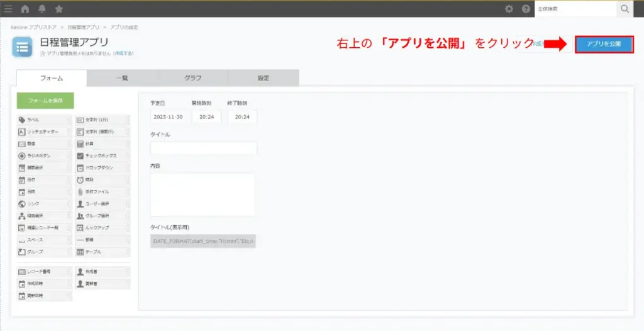Image resolution: width=644 pixels, height=331 pixels.
Task: Click the タイトル(表示用) DATE_FORMAT calculation field
Action: pos(203,241)
